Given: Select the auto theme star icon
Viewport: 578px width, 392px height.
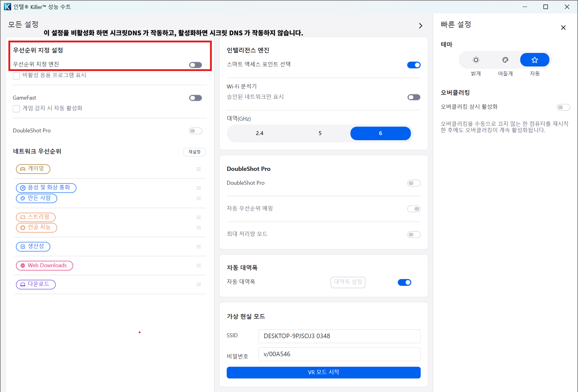Looking at the screenshot, I should [x=534, y=60].
